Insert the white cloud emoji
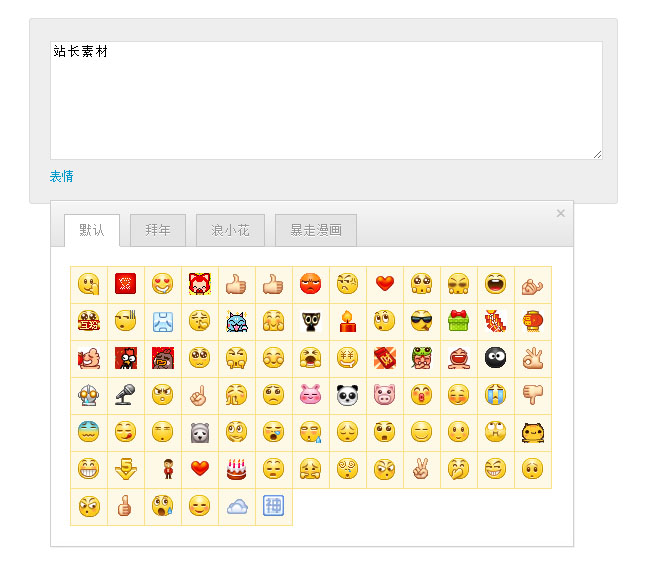 [x=236, y=506]
